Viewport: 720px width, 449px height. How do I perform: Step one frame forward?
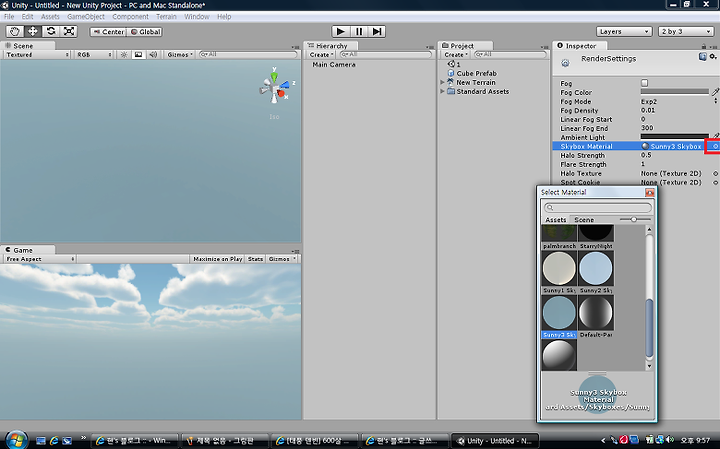pos(377,31)
